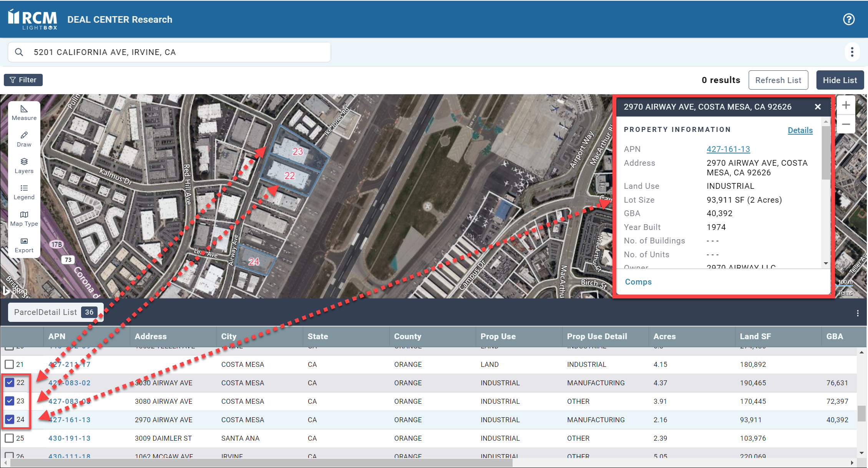Zoom out the map with minus button

coord(846,124)
